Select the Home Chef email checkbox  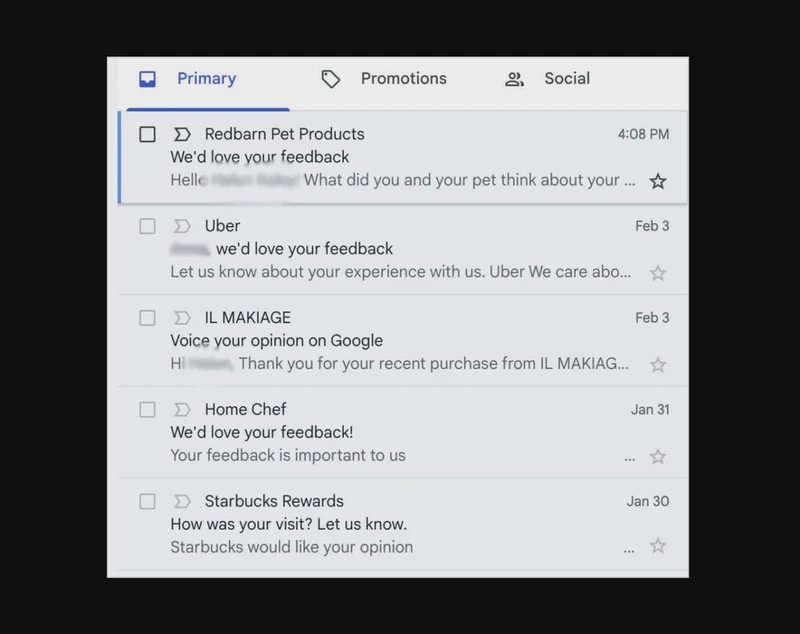147,409
